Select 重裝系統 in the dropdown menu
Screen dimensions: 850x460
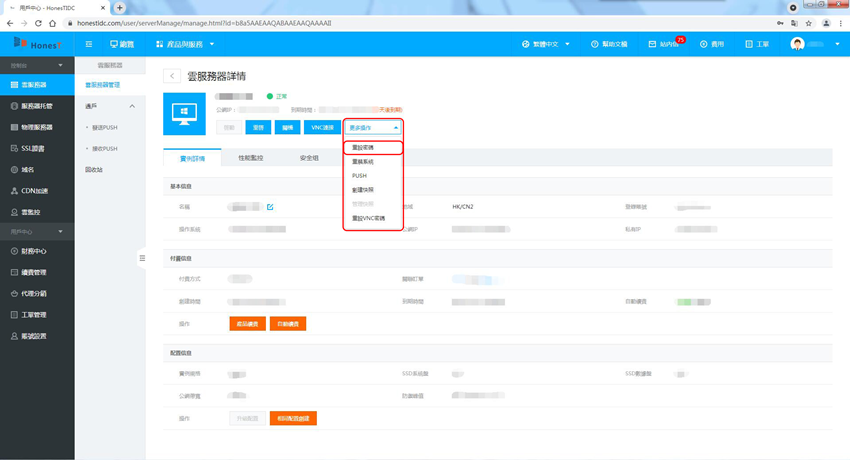coord(373,161)
